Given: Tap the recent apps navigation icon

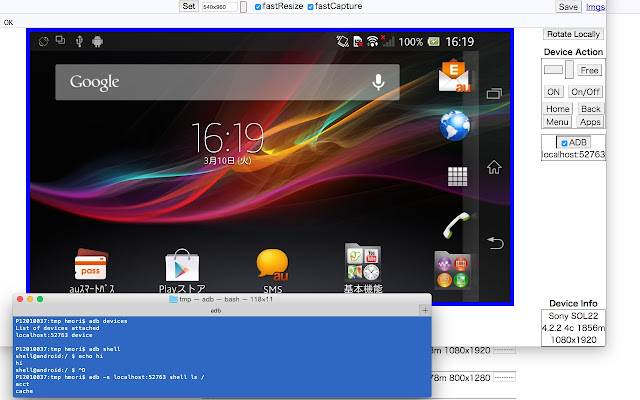Looking at the screenshot, I should [494, 94].
